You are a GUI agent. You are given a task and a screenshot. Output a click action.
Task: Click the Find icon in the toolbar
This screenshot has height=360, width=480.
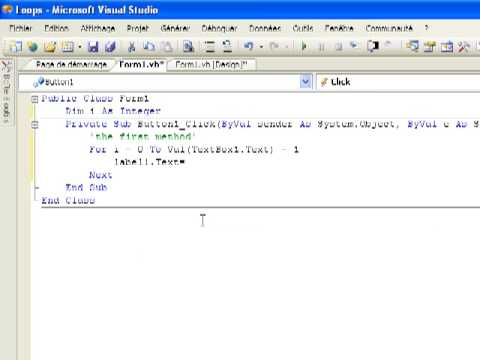coord(188,47)
